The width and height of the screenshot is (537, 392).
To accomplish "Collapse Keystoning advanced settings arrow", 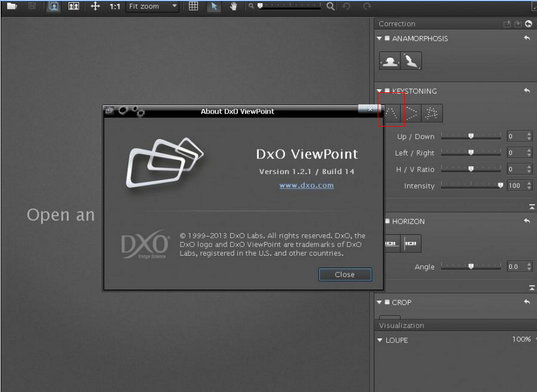I will (x=532, y=206).
